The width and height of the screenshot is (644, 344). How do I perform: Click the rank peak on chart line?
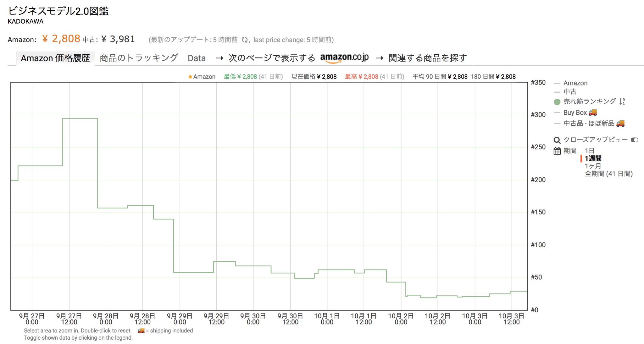coord(80,118)
